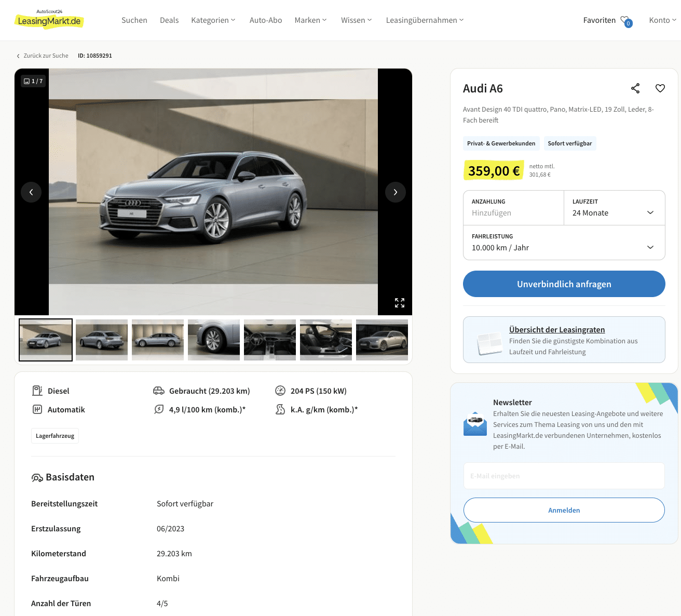Viewport: 681px width, 616px height.
Task: Select the seats interior thumbnail
Action: [326, 340]
